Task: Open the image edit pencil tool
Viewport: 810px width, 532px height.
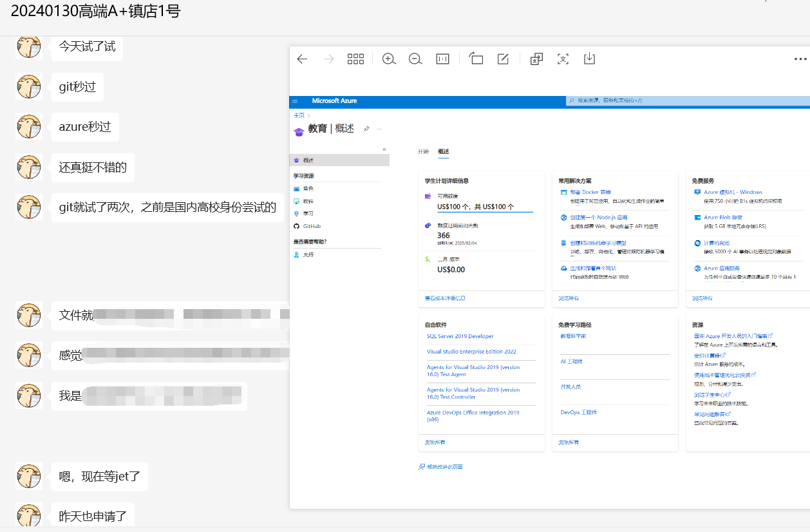Action: [504, 59]
